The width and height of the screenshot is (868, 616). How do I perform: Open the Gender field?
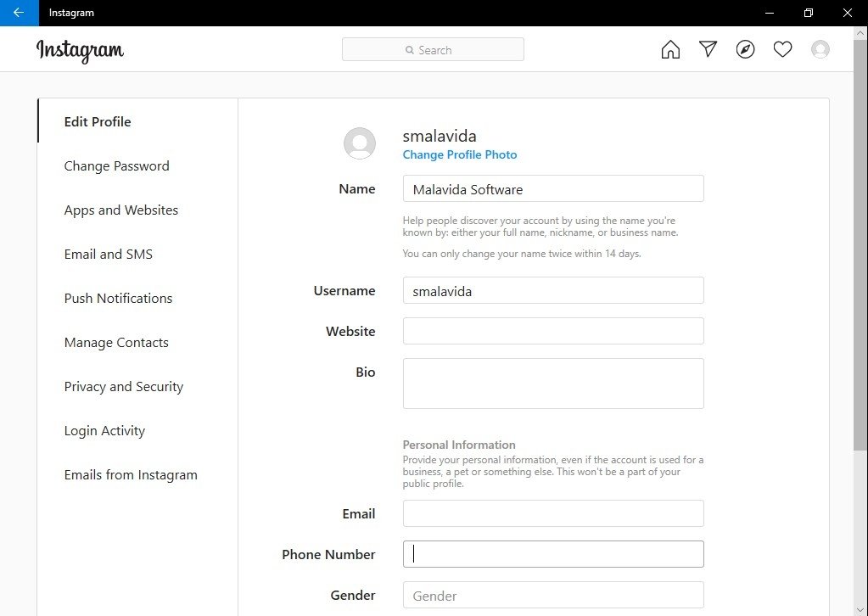click(x=553, y=595)
